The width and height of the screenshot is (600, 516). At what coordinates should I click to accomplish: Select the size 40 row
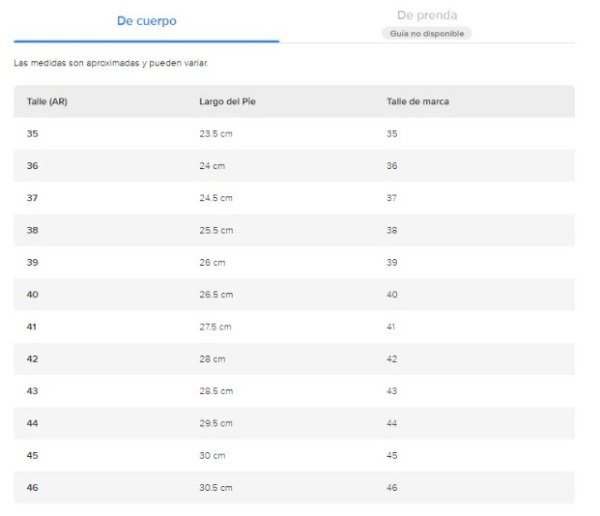(x=294, y=294)
